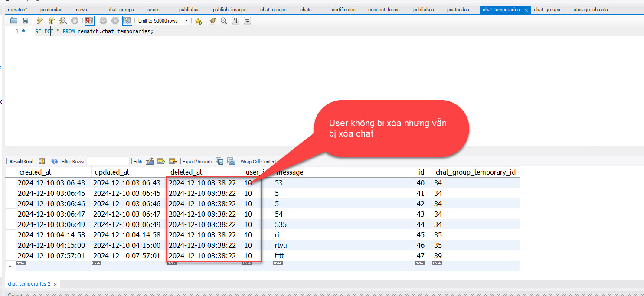Image resolution: width=644 pixels, height=296 pixels.
Task: Click the refresh arrows icon beside Filter Rows
Action: (x=55, y=161)
